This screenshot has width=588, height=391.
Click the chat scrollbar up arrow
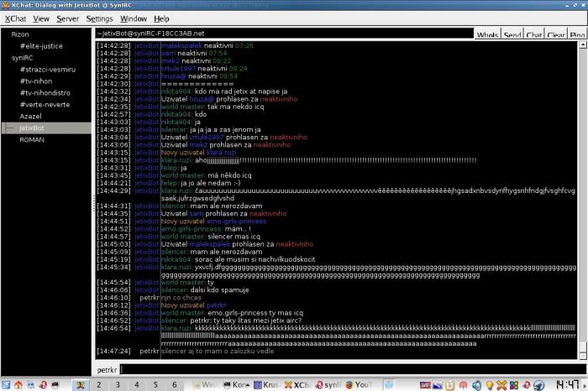[x=583, y=44]
